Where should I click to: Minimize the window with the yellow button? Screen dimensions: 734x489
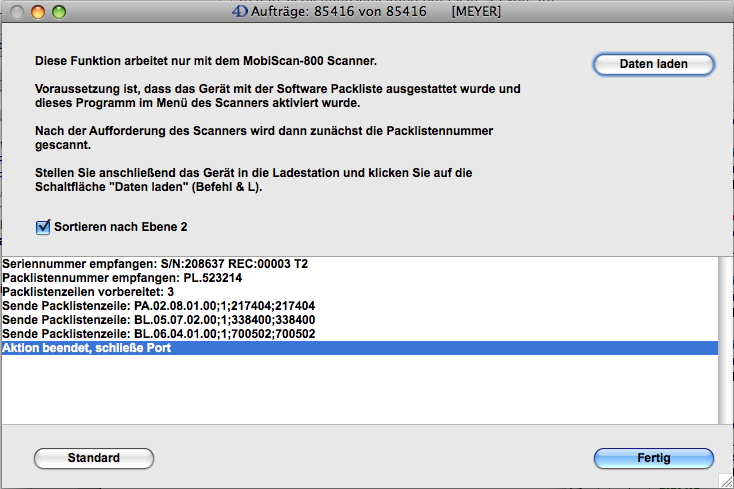tap(38, 11)
